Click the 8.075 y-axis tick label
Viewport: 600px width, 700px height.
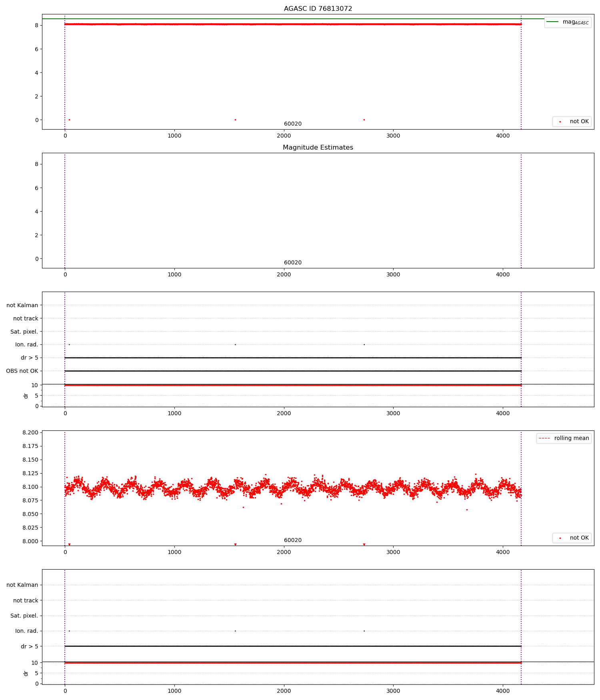coord(30,500)
